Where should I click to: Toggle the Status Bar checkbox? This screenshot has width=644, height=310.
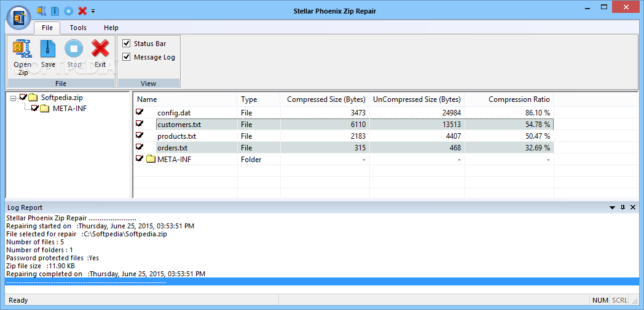127,44
